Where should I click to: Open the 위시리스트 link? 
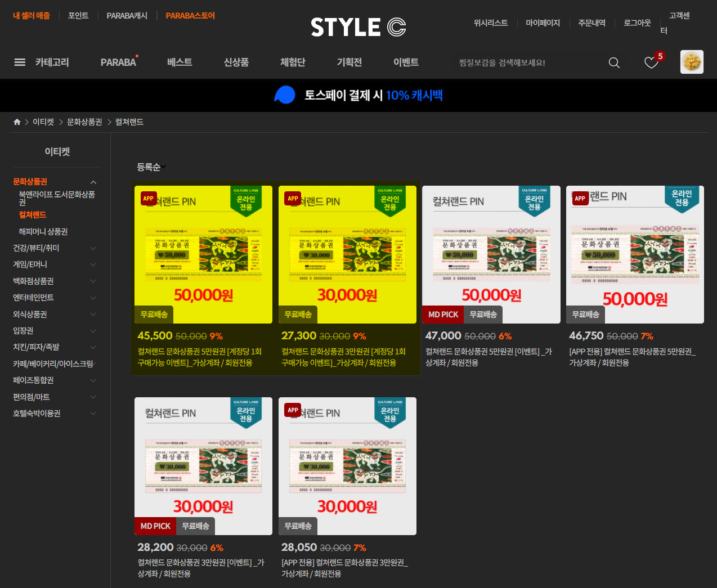click(x=491, y=23)
